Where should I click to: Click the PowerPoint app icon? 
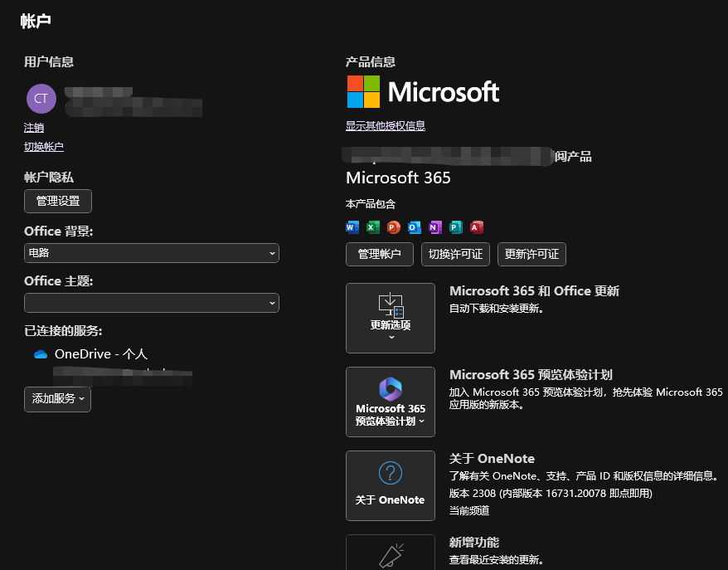coord(394,227)
